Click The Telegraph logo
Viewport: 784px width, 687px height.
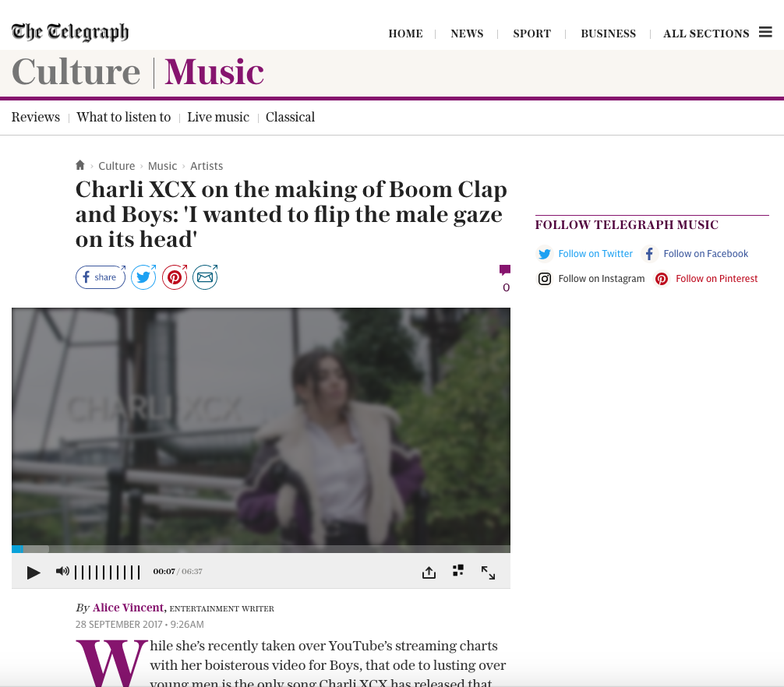click(x=70, y=32)
